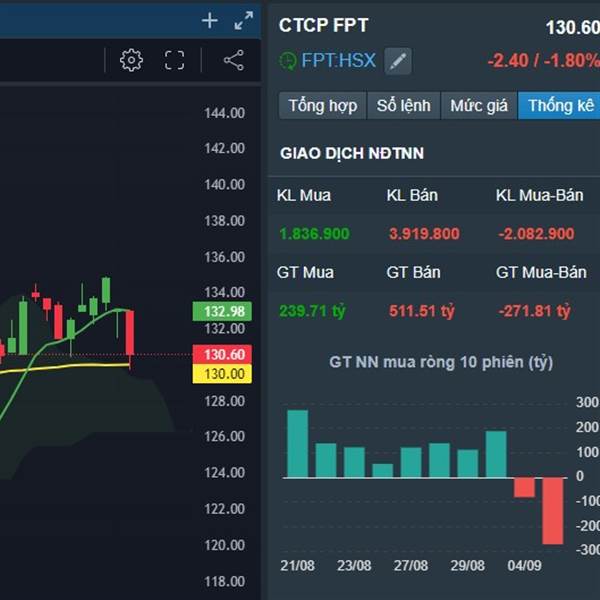Image resolution: width=600 pixels, height=600 pixels.
Task: Edit the FPT:HSX symbol with pencil icon
Action: coord(398,61)
